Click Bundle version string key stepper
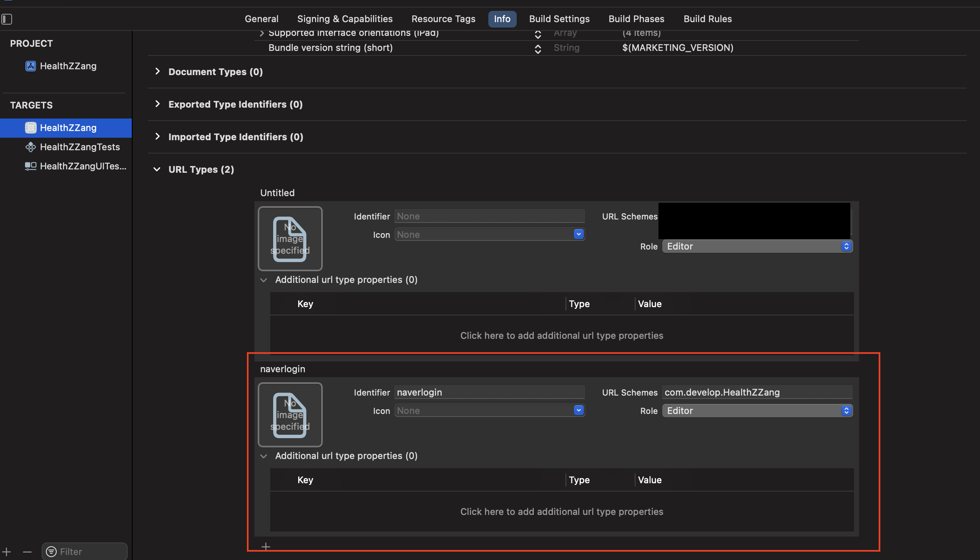Image resolution: width=980 pixels, height=560 pixels. coord(538,48)
